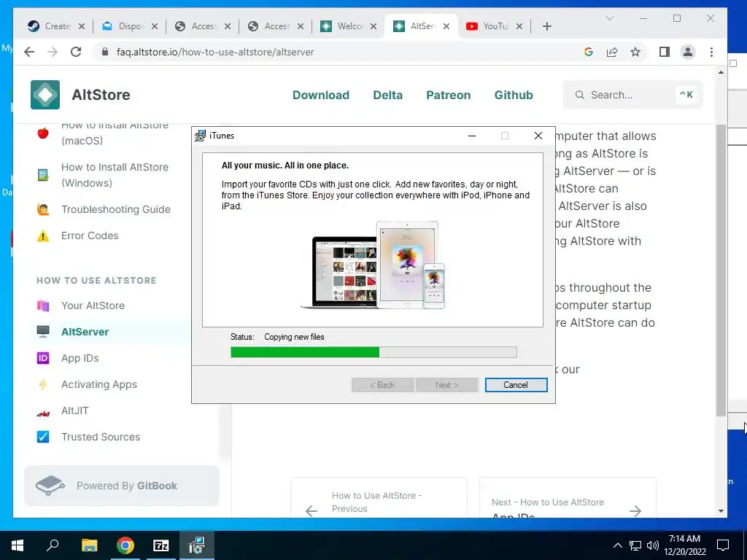
Task: Bookmark this page with the star icon
Action: (635, 52)
